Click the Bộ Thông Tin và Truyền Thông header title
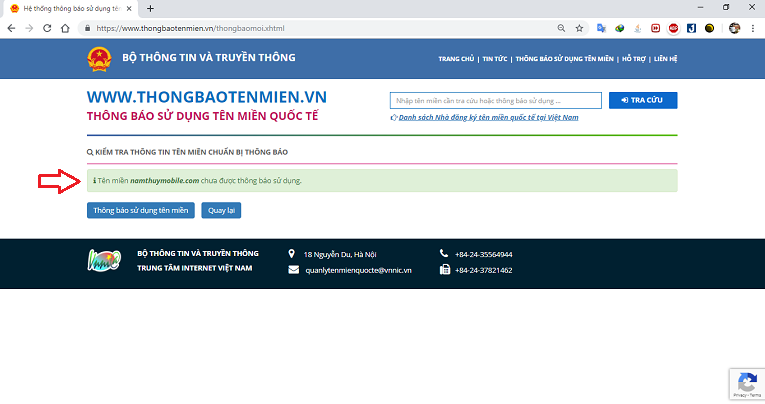 coord(209,58)
